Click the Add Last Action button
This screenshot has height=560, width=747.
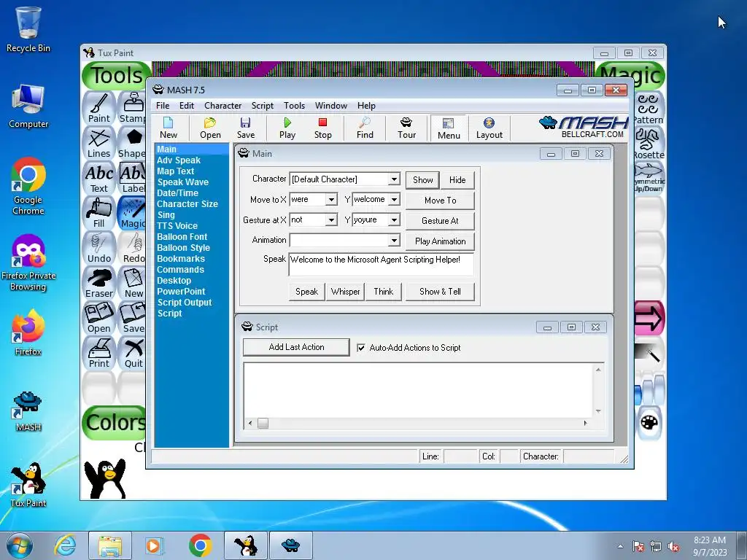point(296,347)
